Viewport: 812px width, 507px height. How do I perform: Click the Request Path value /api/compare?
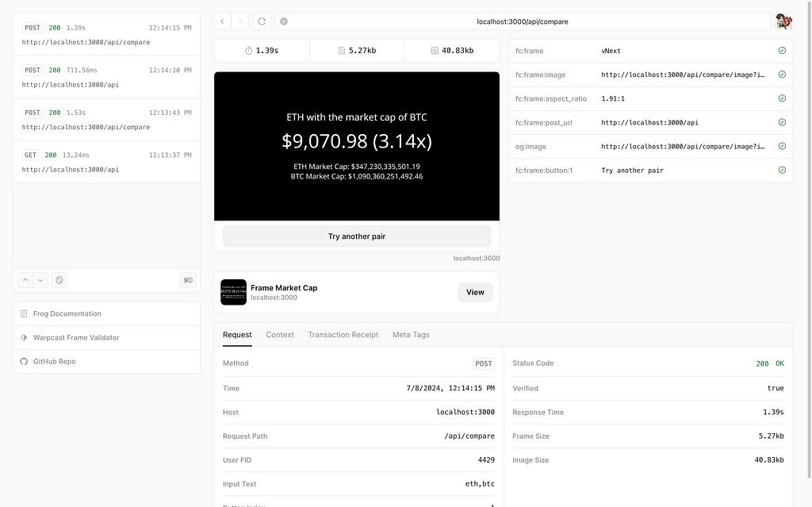[469, 436]
